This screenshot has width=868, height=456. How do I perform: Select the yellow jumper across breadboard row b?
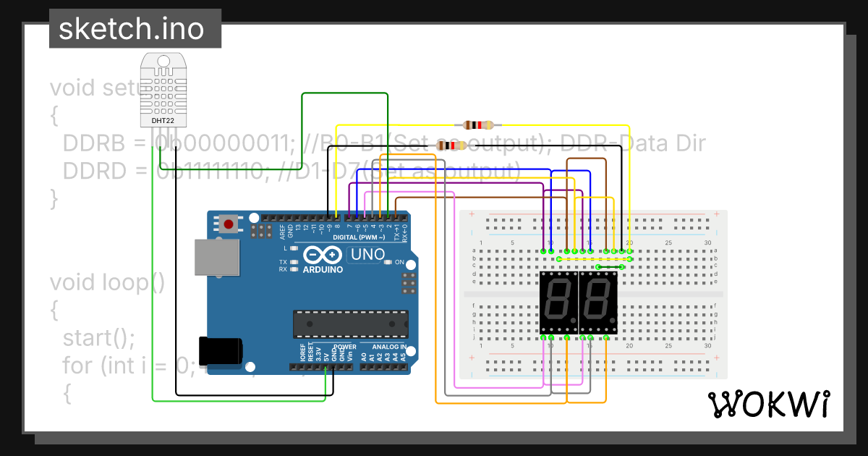(x=595, y=258)
